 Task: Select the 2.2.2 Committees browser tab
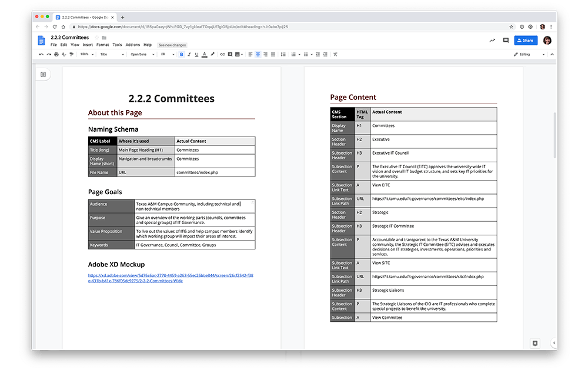pos(85,17)
